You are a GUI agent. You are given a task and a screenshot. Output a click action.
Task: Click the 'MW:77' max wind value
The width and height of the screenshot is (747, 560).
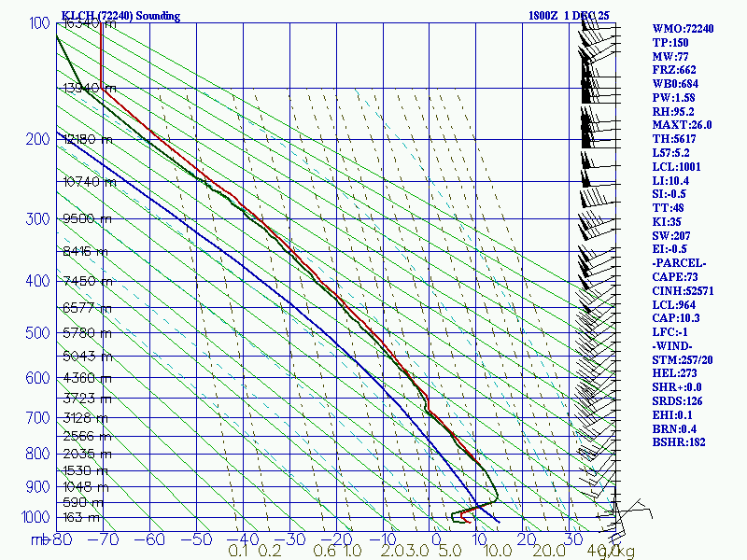click(x=670, y=56)
